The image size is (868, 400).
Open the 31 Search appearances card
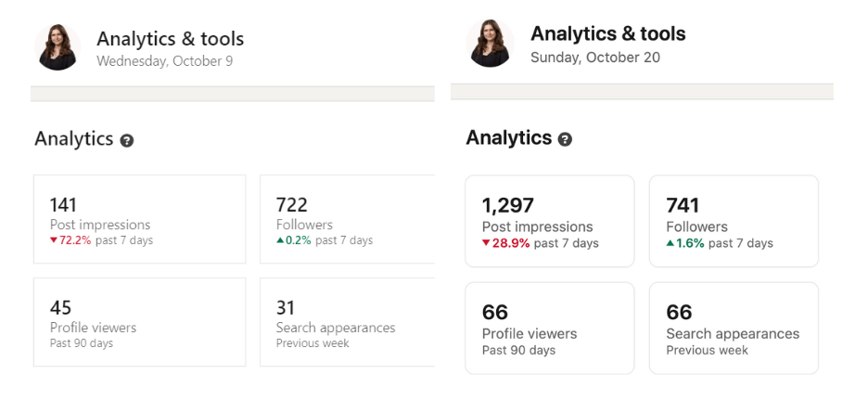click(347, 321)
